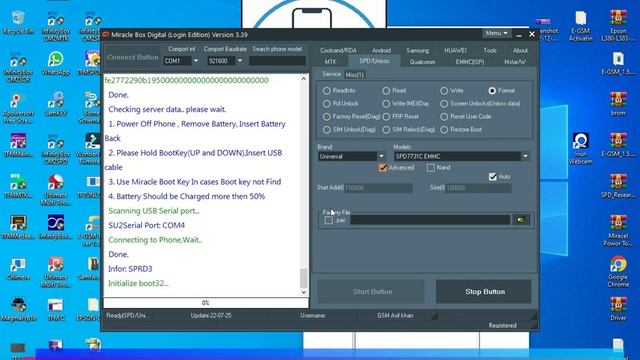Expand the 921600 baudrate dropdown
Image resolution: width=640 pixels, height=360 pixels.
240,61
